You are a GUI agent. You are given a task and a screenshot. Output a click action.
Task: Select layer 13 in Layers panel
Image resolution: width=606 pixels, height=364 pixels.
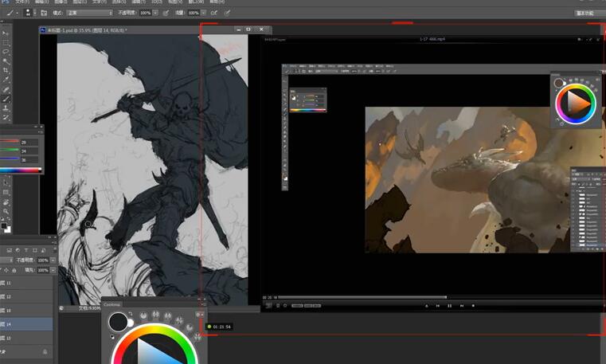[26, 338]
